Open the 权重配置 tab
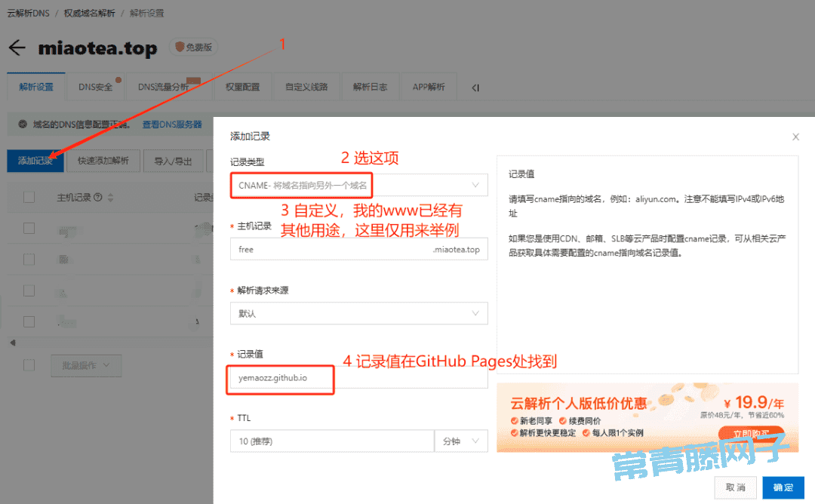The width and height of the screenshot is (815, 504). 242,87
